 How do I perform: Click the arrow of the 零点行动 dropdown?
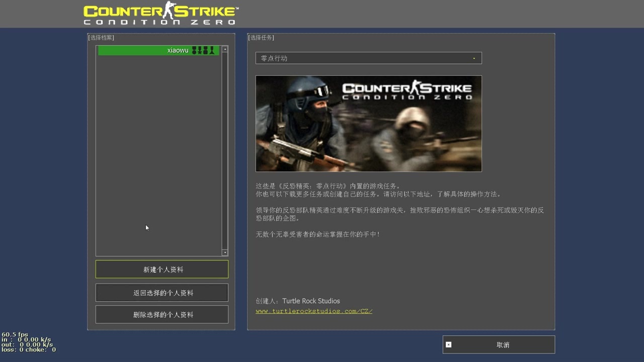click(474, 58)
